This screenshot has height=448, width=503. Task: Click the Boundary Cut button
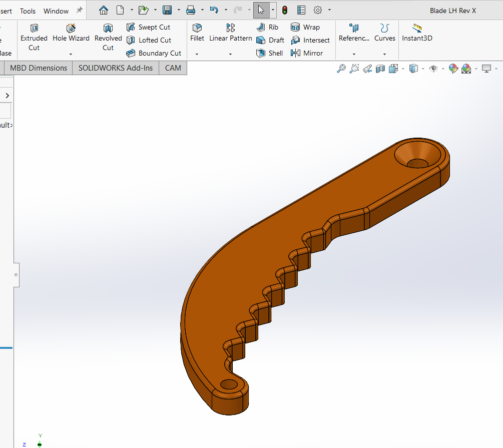(x=154, y=53)
